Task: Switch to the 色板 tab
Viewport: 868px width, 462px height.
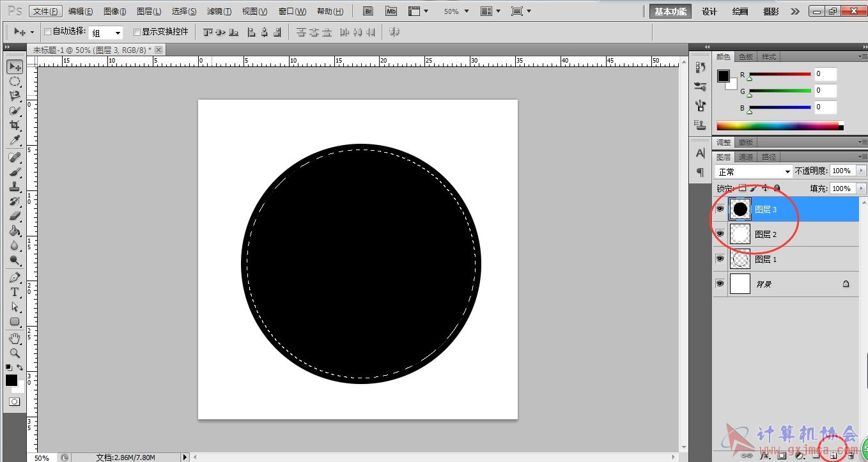Action: point(746,57)
